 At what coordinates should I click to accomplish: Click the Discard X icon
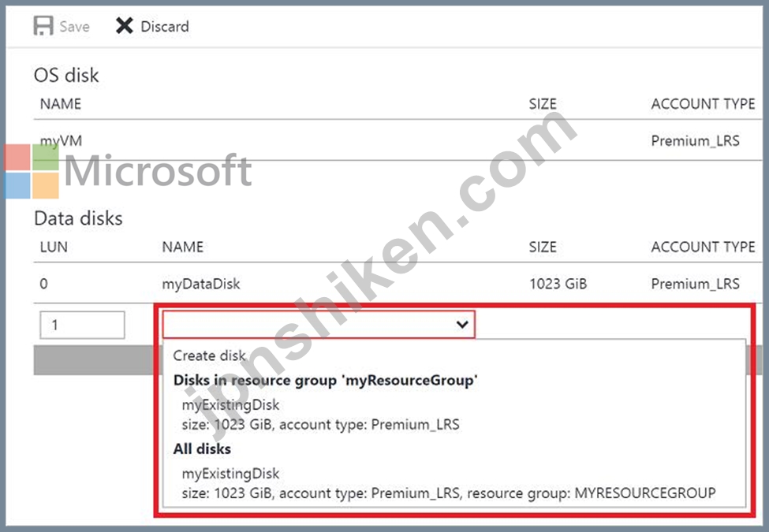pyautogui.click(x=125, y=26)
